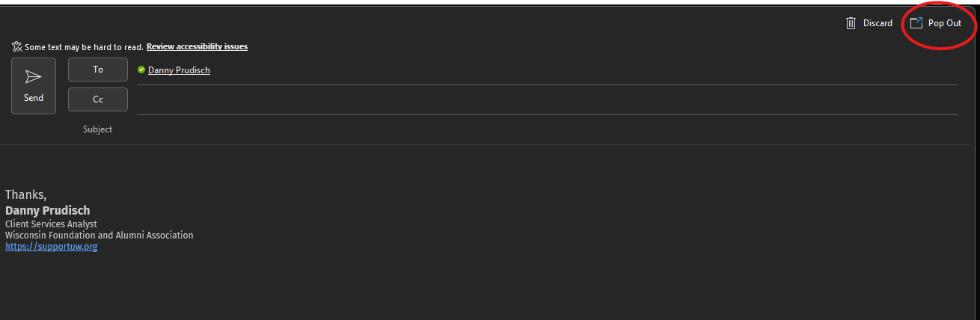Click the Pop Out window icon
The image size is (980, 320).
point(916,23)
